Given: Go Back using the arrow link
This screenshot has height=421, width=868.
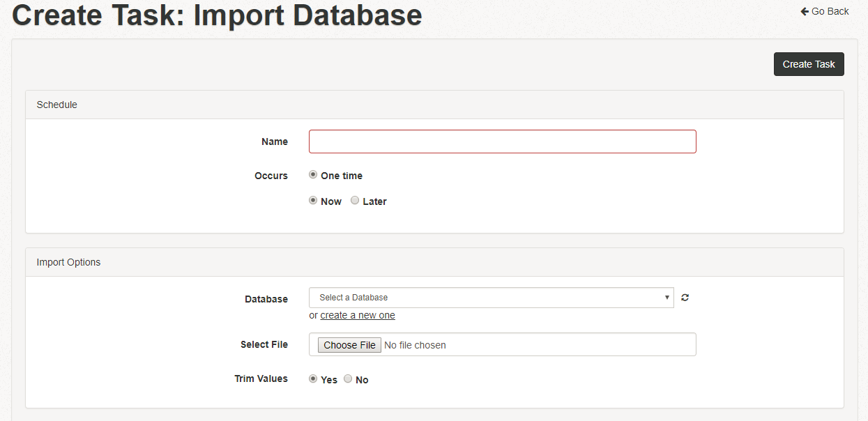Looking at the screenshot, I should tap(825, 11).
